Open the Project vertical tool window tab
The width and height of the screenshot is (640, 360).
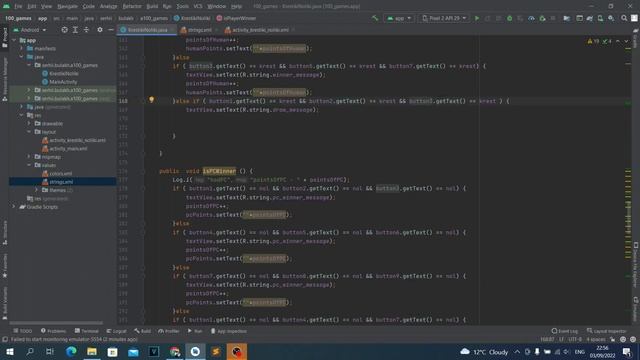[x=4, y=37]
